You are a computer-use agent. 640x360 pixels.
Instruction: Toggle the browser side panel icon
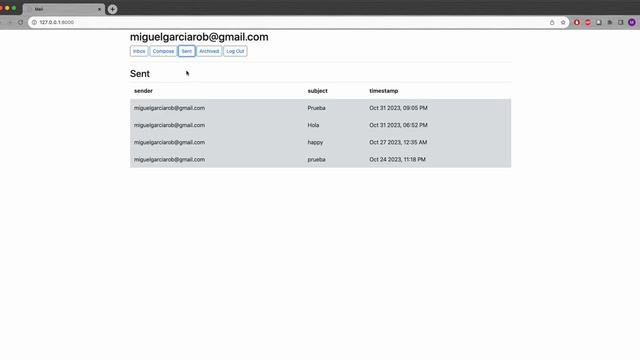tap(620, 22)
